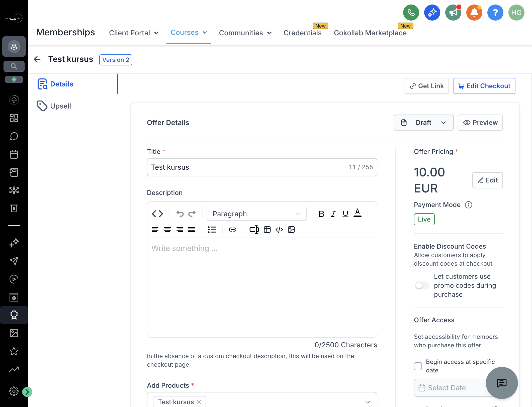Expand the Add Products dropdown

pos(368,402)
